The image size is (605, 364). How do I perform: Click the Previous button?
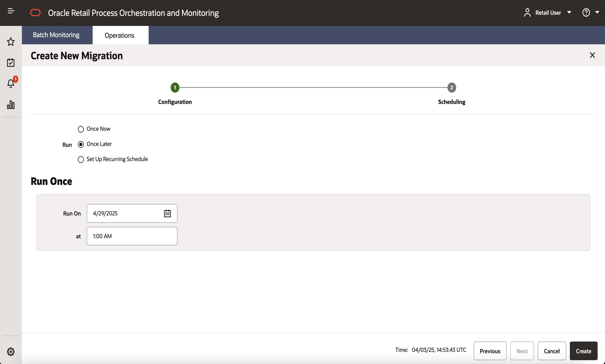point(490,351)
